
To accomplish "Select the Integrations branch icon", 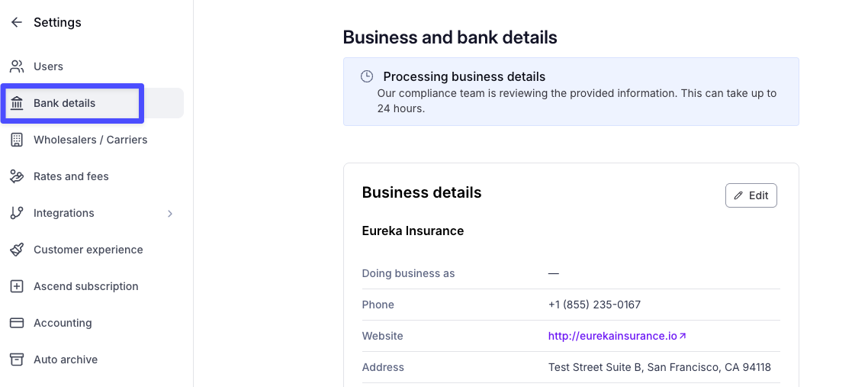I will (17, 213).
